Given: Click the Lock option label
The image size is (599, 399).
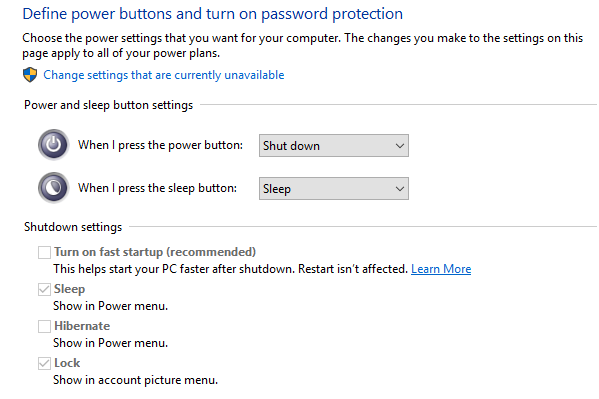Looking at the screenshot, I should click(x=67, y=363).
